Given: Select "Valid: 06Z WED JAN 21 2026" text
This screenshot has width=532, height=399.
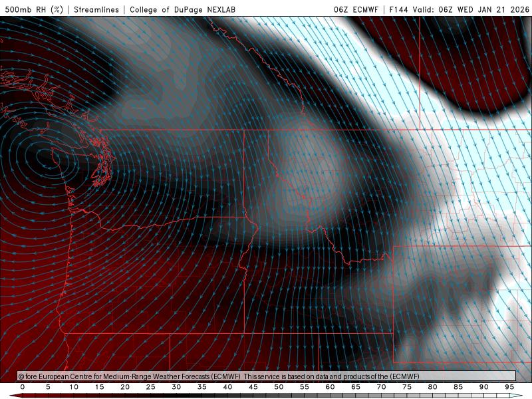Looking at the screenshot, I should pos(471,9).
